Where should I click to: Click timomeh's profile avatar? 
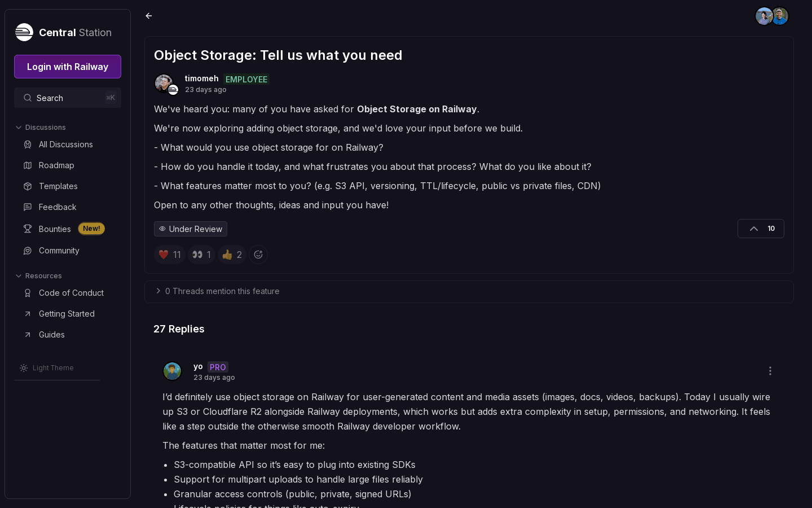point(164,84)
